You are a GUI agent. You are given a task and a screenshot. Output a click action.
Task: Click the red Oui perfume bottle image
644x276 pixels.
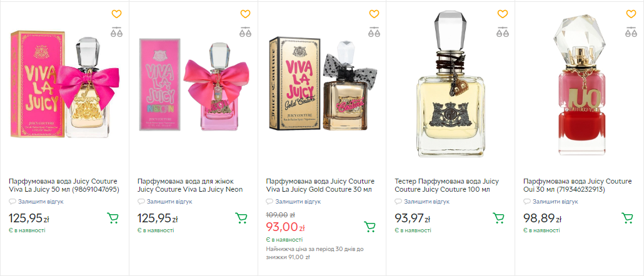click(x=579, y=87)
